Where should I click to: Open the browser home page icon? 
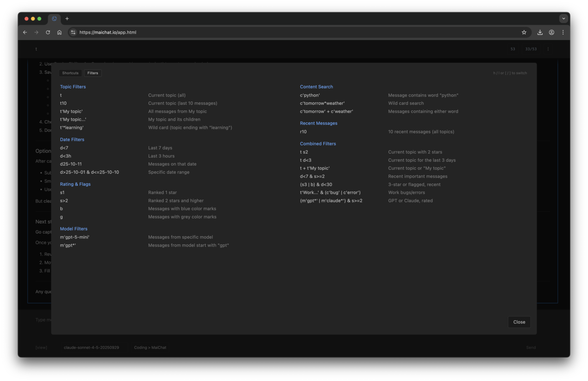tap(59, 32)
